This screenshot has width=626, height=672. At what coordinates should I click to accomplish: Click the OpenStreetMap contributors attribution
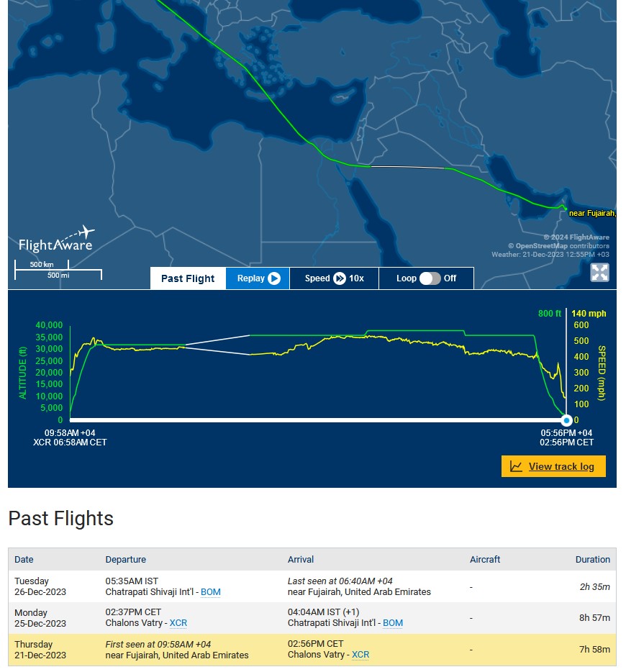tap(558, 246)
